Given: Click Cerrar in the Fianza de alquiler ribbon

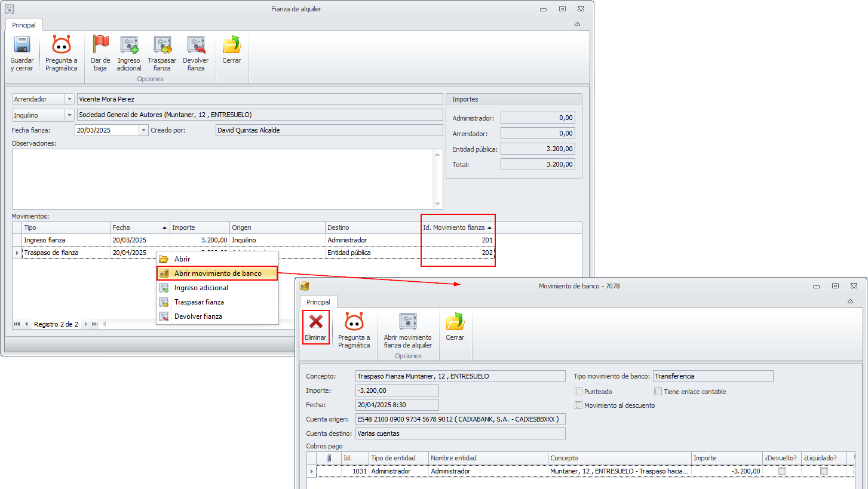Looking at the screenshot, I should click(232, 50).
